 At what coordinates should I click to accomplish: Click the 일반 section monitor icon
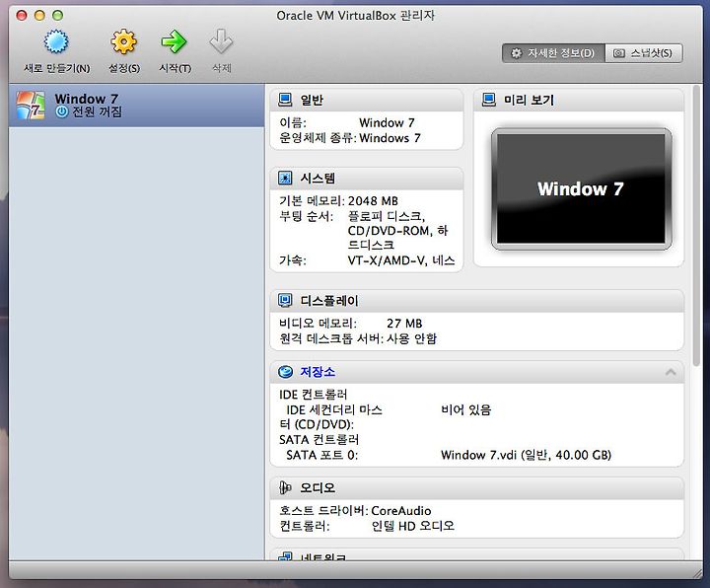click(285, 100)
